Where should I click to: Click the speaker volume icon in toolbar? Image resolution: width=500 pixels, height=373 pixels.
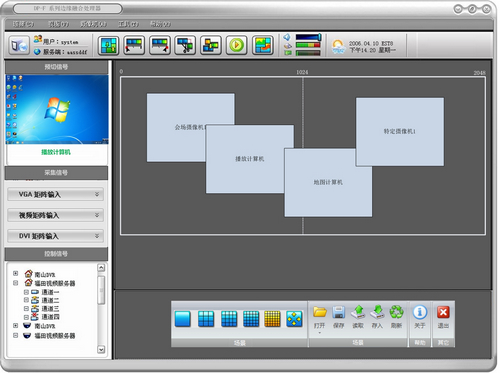(287, 37)
